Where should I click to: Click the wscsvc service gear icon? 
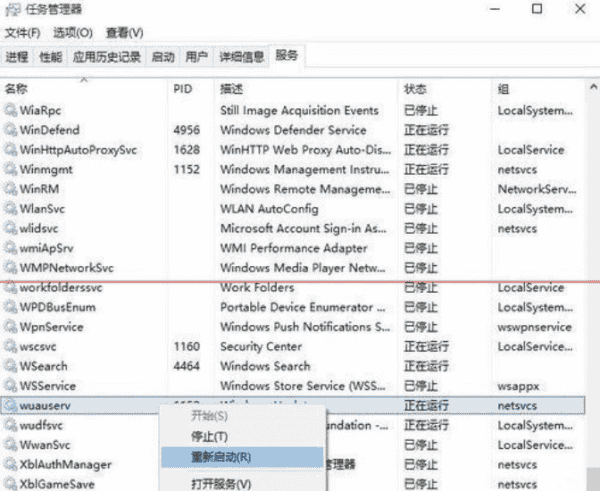tap(10, 347)
